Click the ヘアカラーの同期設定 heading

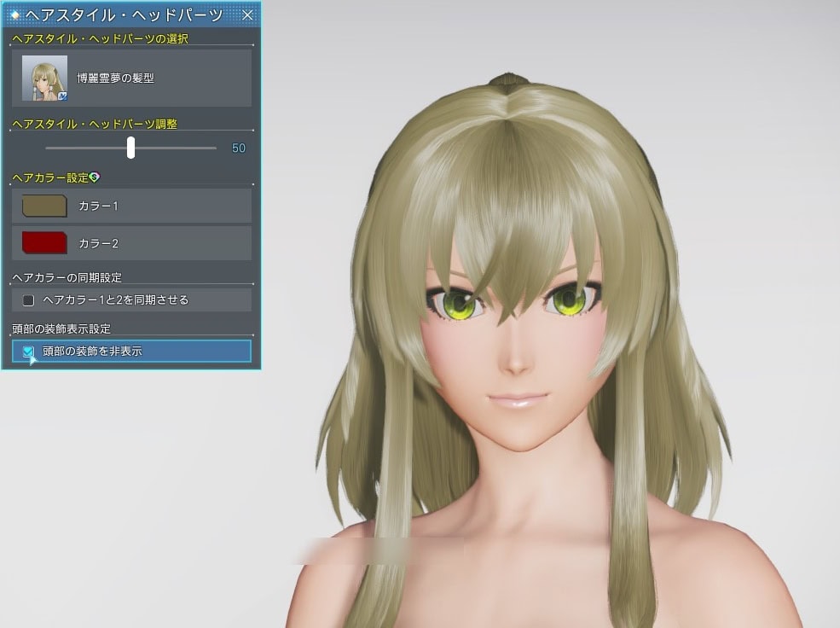point(67,277)
